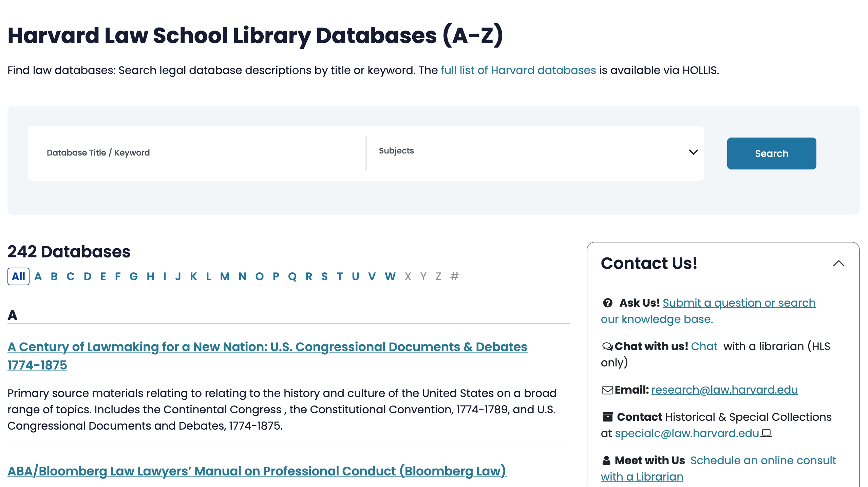Filter databases by letter M
This screenshot has height=487, width=868.
click(x=225, y=276)
